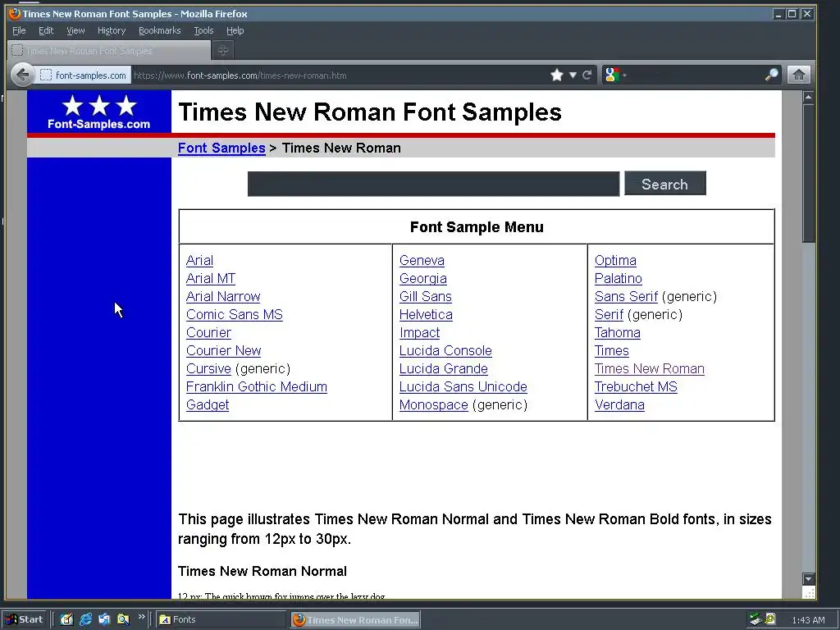Reload the page with the refresh icon
This screenshot has height=630, width=840.
[587, 75]
